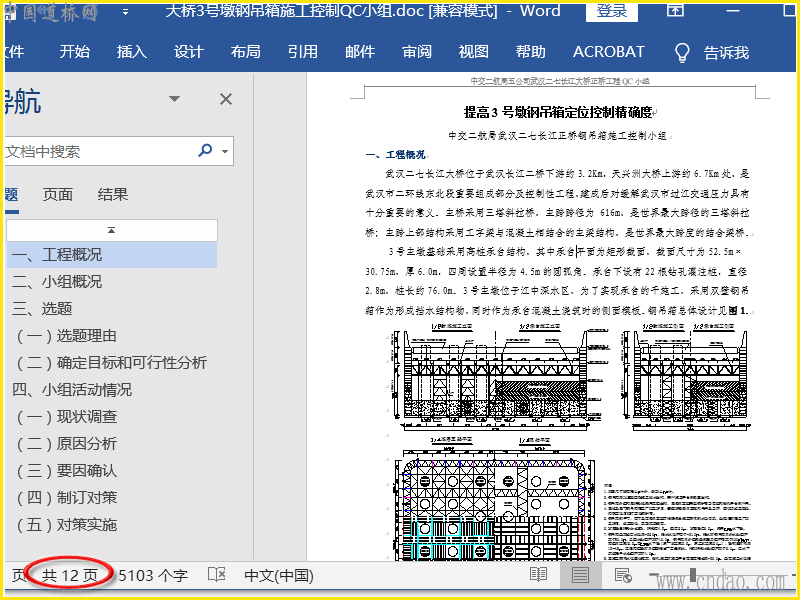Open the 引用 ribbon tab
Viewport: 800px width, 600px height.
303,52
